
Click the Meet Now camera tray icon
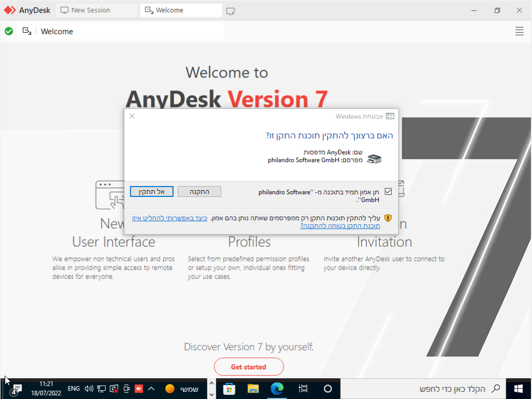tap(127, 389)
